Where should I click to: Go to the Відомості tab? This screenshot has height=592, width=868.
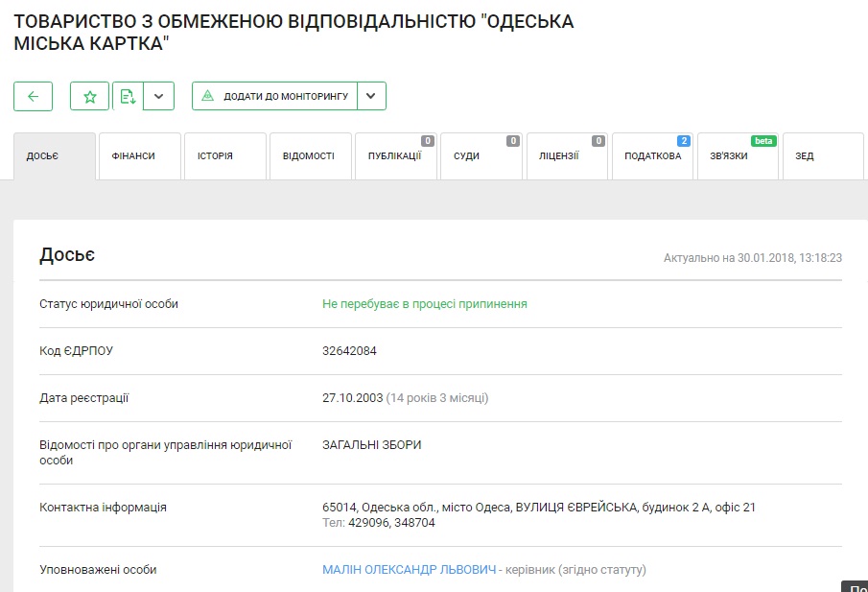click(311, 156)
